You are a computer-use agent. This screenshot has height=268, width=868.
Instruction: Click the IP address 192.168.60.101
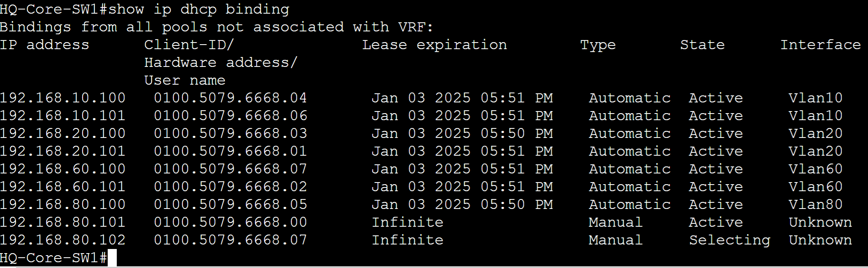63,187
